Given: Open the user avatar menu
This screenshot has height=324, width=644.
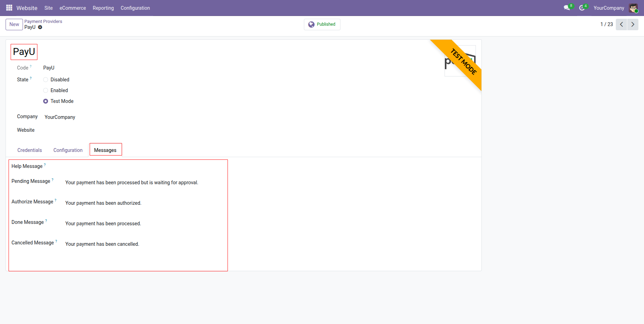Looking at the screenshot, I should pyautogui.click(x=633, y=8).
